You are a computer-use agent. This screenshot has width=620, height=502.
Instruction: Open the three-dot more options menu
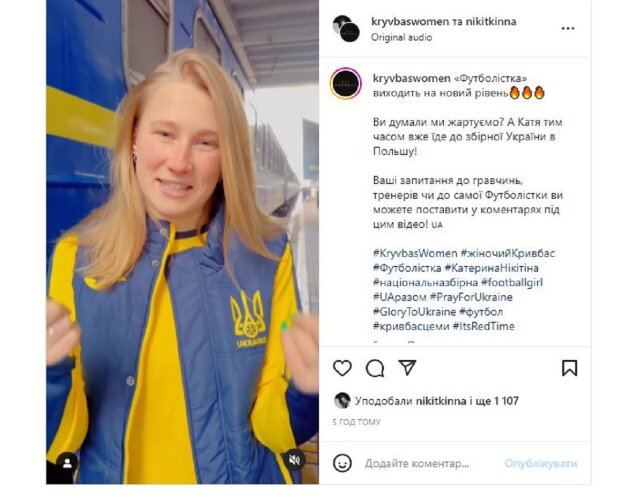coord(568,28)
